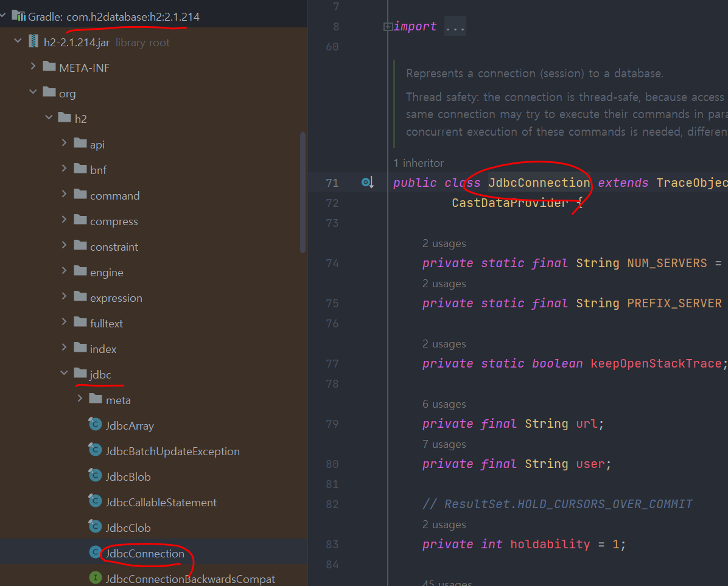This screenshot has width=728, height=586.
Task: Click line number 71 in the gutter
Action: (332, 183)
